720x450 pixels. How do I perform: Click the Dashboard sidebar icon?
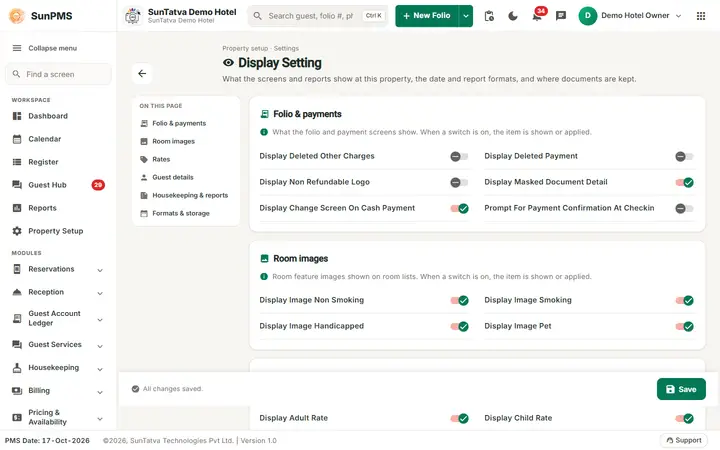pos(17,116)
